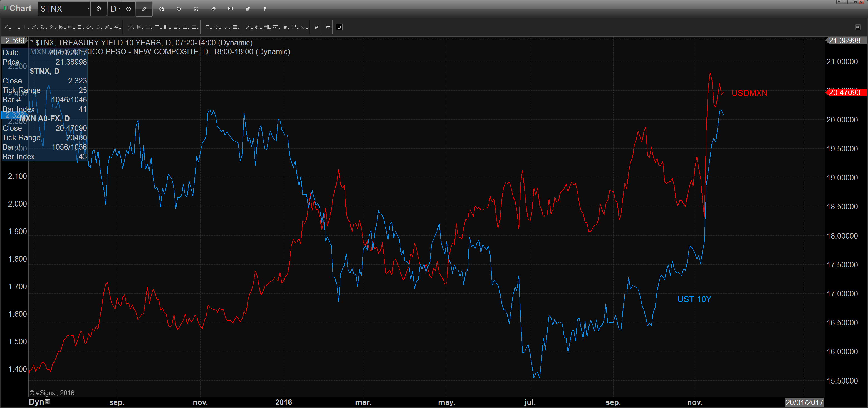Select the horizontal line drawing tool

[x=15, y=27]
